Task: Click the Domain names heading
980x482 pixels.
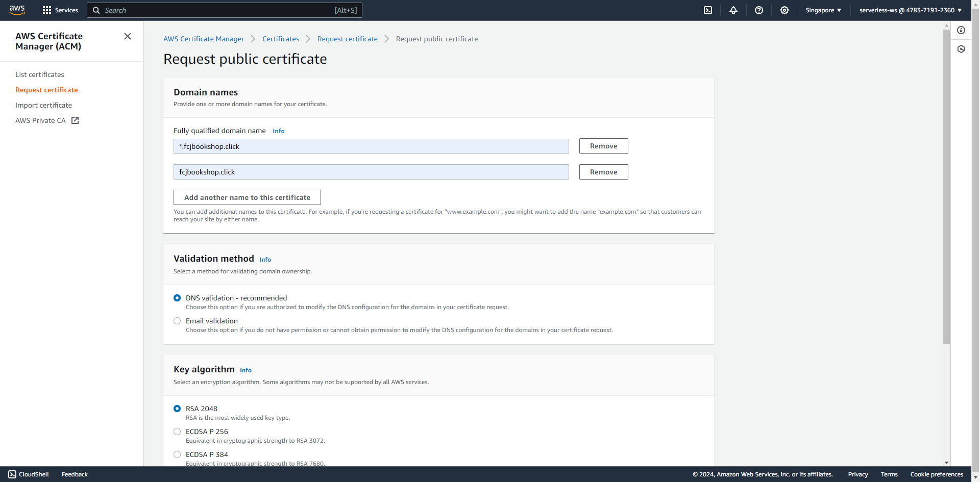Action: (206, 92)
